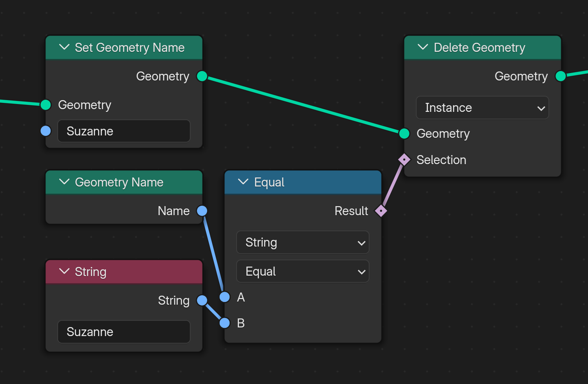The width and height of the screenshot is (588, 384).
Task: Select the Delete Geometry node title
Action: [479, 48]
